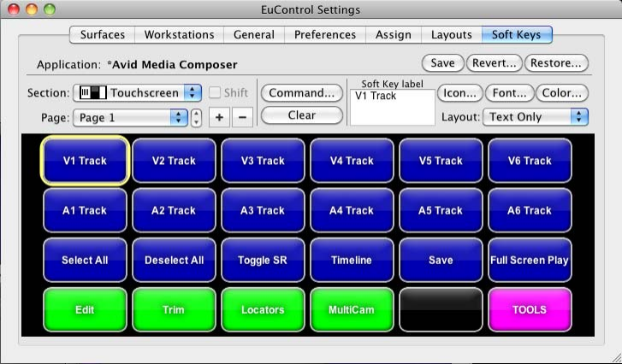Click the green Locators soft key
This screenshot has width=622, height=364.
[x=263, y=309]
